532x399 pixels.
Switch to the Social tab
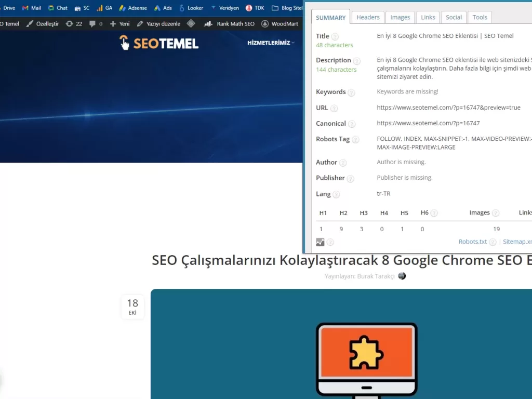click(454, 17)
